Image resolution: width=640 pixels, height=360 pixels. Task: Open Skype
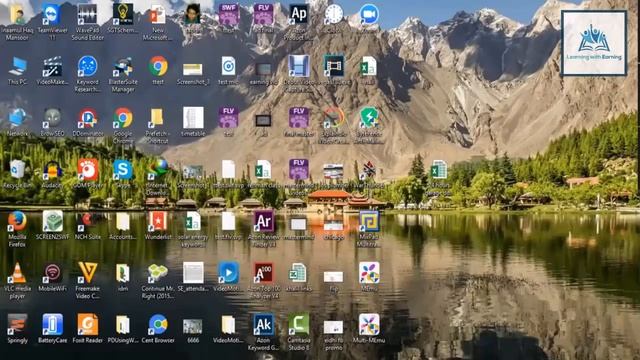123,170
